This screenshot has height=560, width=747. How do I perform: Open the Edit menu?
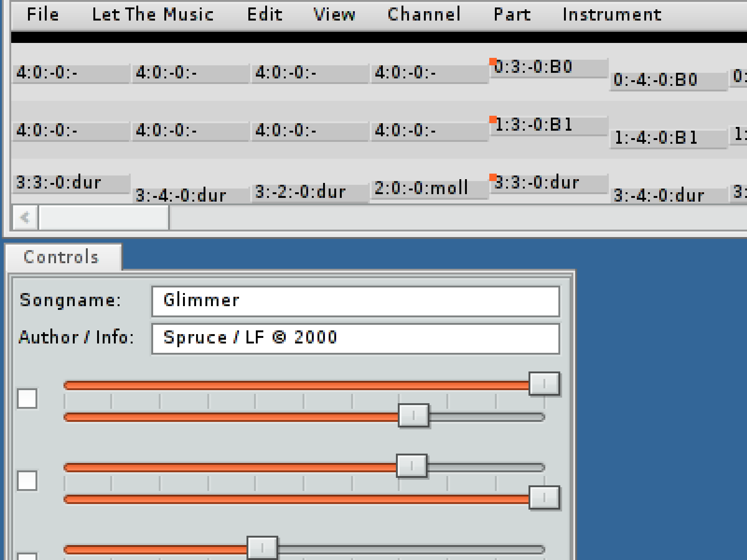(265, 14)
